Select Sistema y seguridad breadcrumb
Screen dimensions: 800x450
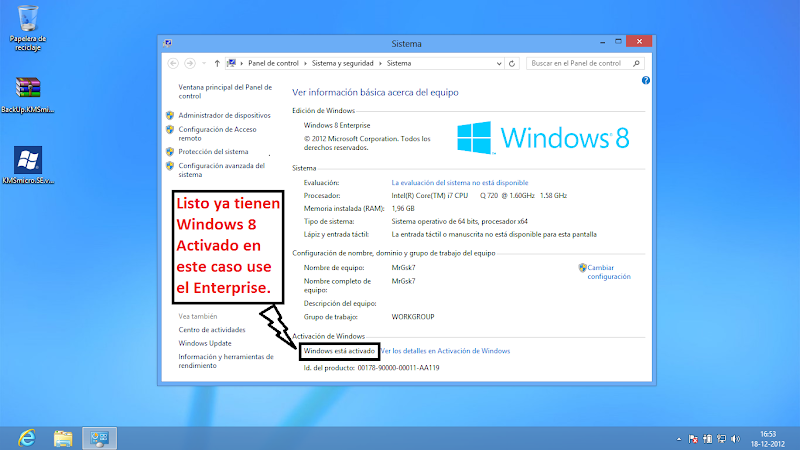coord(342,63)
